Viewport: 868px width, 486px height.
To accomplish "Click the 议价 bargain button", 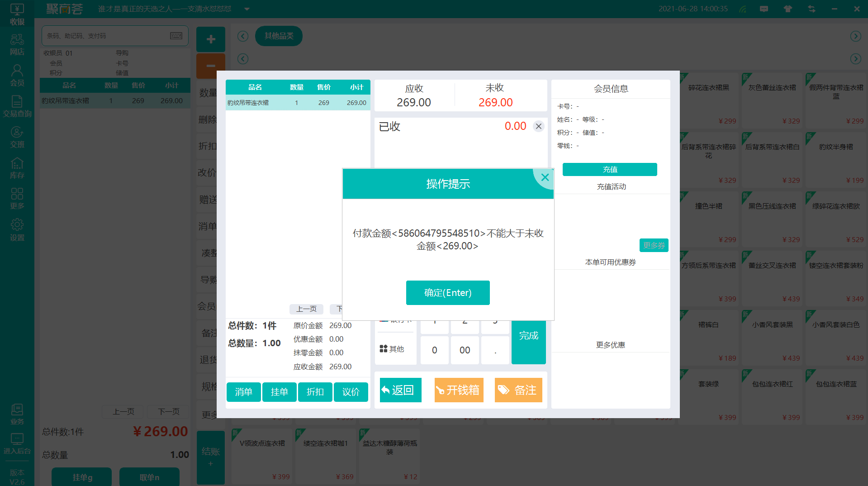I will pyautogui.click(x=351, y=392).
